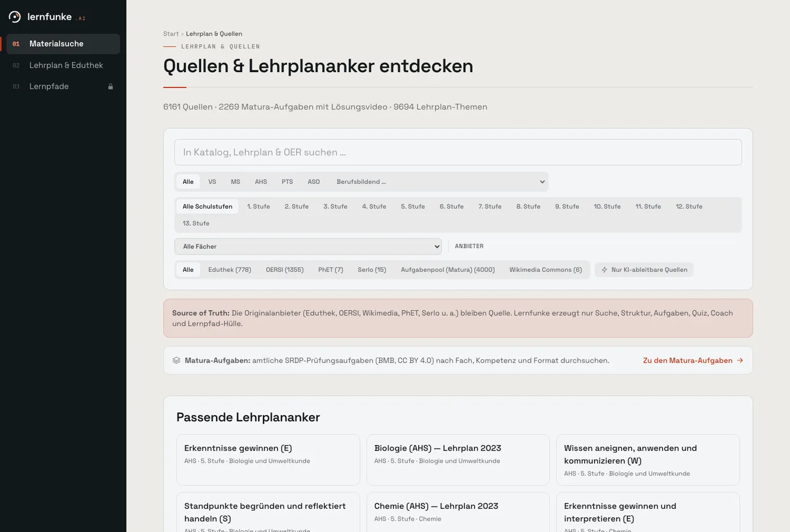Click the Passende Lehrplananker heading

pos(248,417)
